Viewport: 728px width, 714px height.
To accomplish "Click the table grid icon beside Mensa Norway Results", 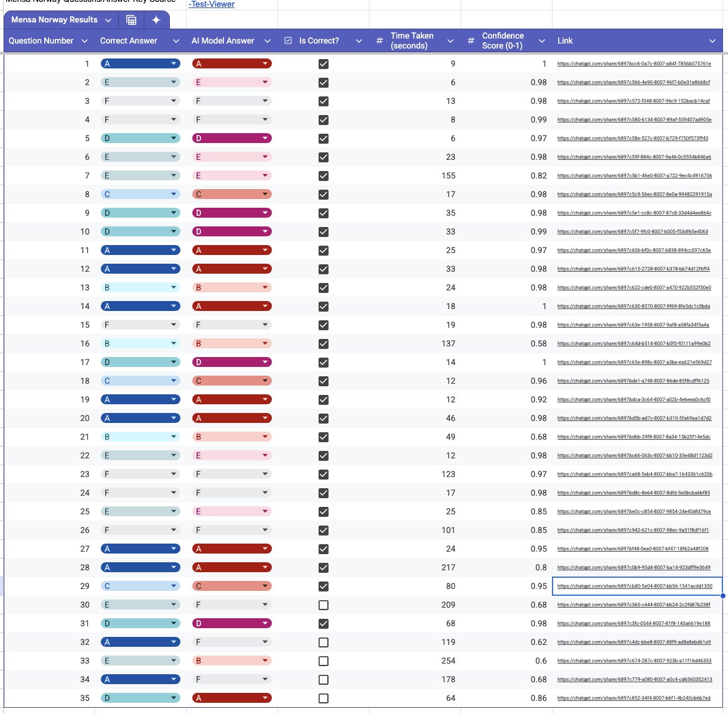I will coord(131,19).
